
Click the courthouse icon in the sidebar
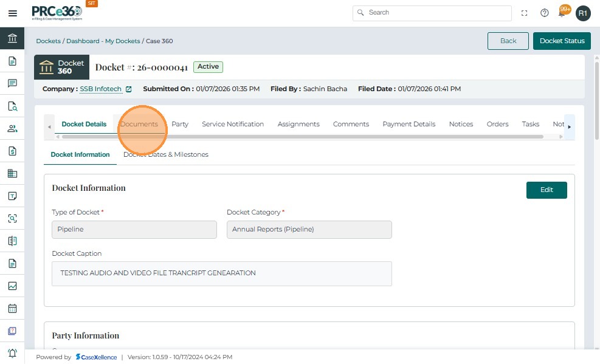coord(12,39)
